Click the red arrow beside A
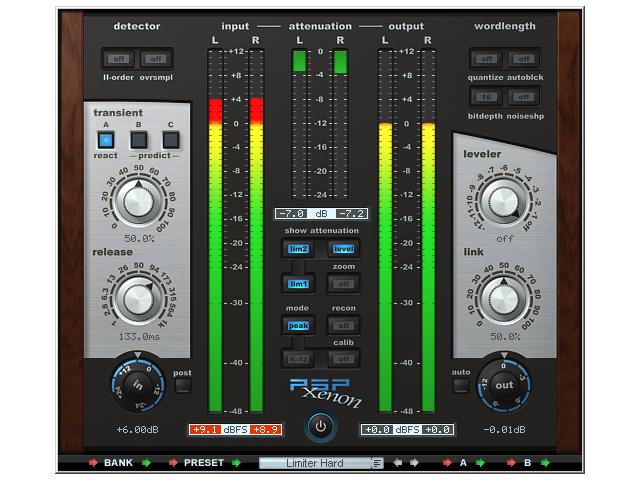This screenshot has height=480, width=640. [445, 463]
